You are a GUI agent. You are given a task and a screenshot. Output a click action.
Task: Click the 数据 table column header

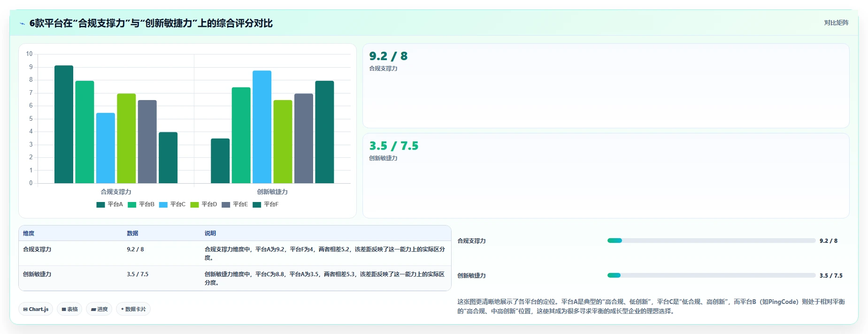click(132, 233)
